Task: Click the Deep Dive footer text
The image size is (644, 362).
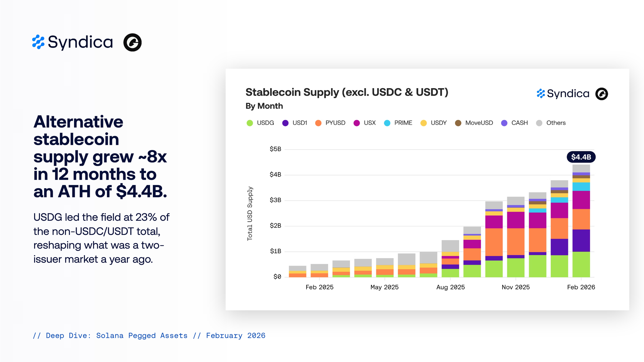Action: [149, 336]
